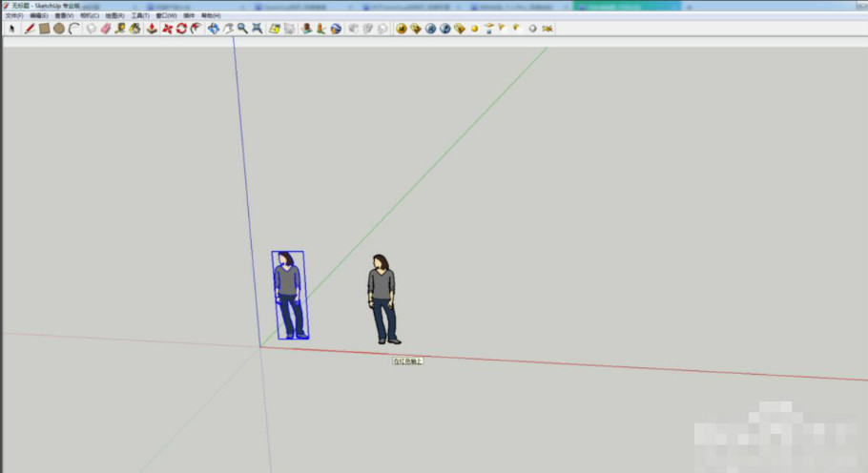Open the 相机(C) menu
The width and height of the screenshot is (868, 473).
(90, 15)
